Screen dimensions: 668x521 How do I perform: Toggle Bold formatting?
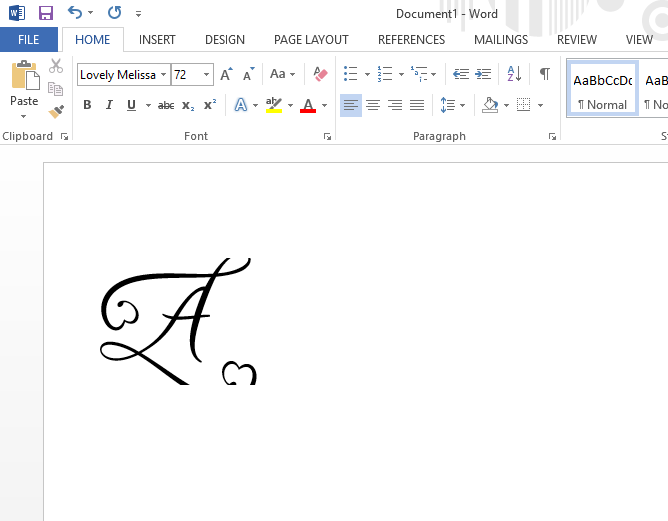click(87, 105)
